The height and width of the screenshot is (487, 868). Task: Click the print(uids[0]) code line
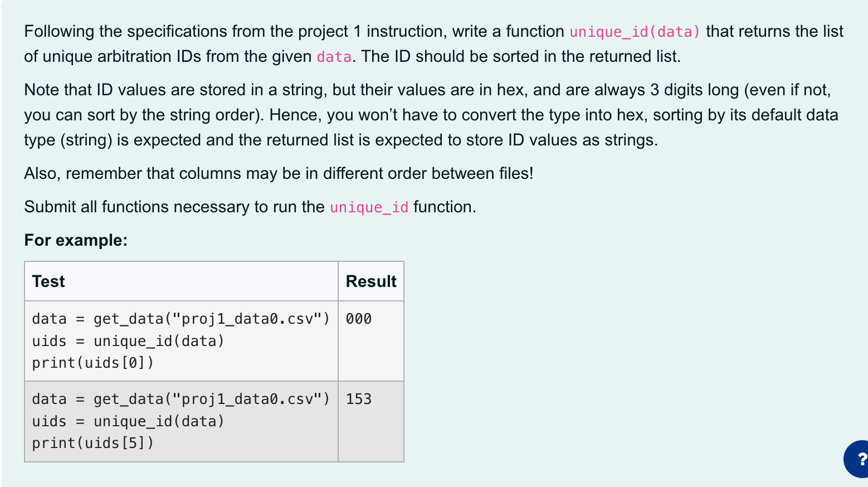[93, 363]
